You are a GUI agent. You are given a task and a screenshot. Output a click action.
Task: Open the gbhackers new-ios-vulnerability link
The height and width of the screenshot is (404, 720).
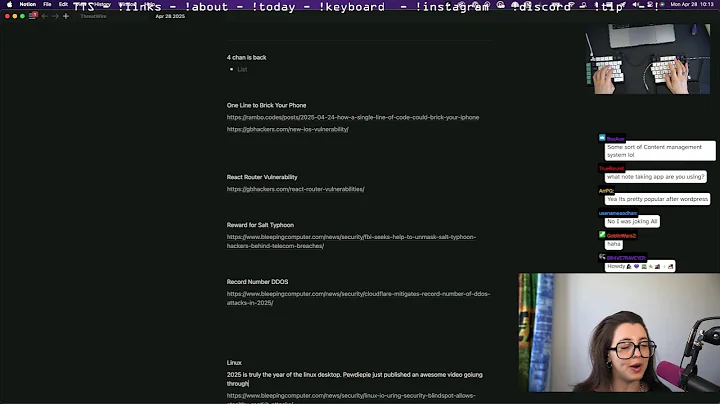tap(287, 129)
